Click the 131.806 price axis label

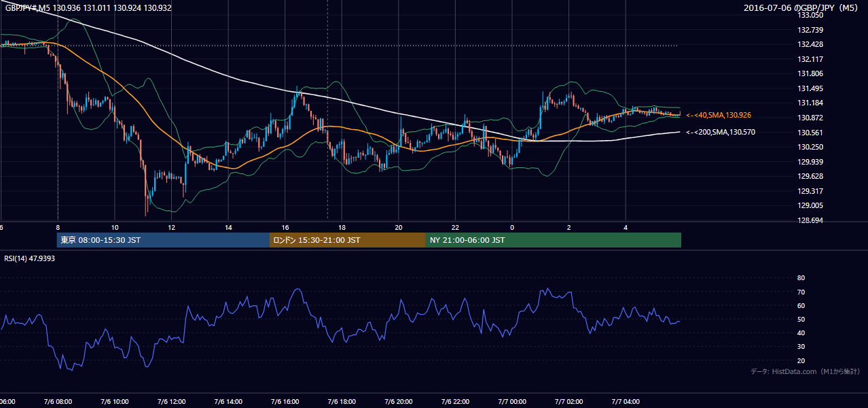point(811,73)
